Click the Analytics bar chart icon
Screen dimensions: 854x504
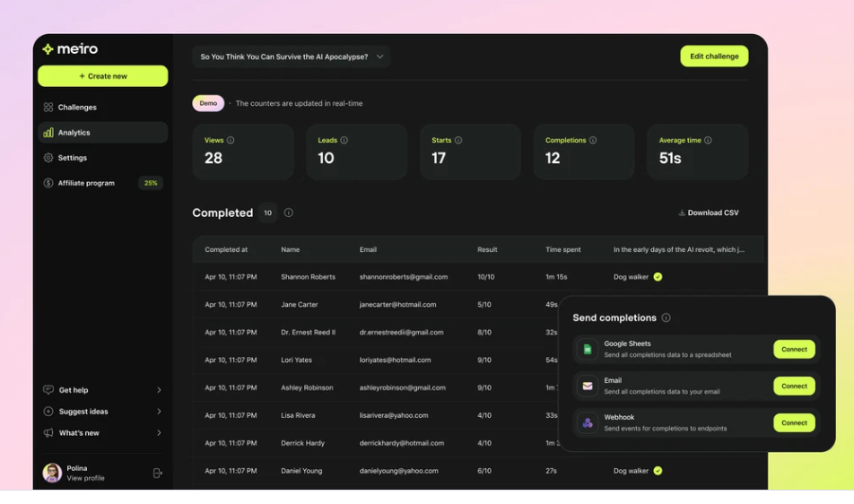(x=48, y=132)
